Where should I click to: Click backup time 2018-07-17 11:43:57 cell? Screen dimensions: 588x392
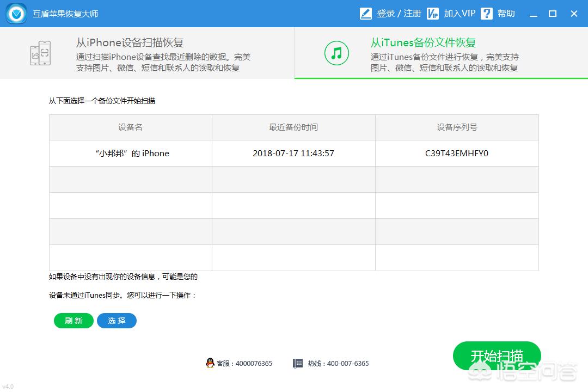pyautogui.click(x=293, y=153)
